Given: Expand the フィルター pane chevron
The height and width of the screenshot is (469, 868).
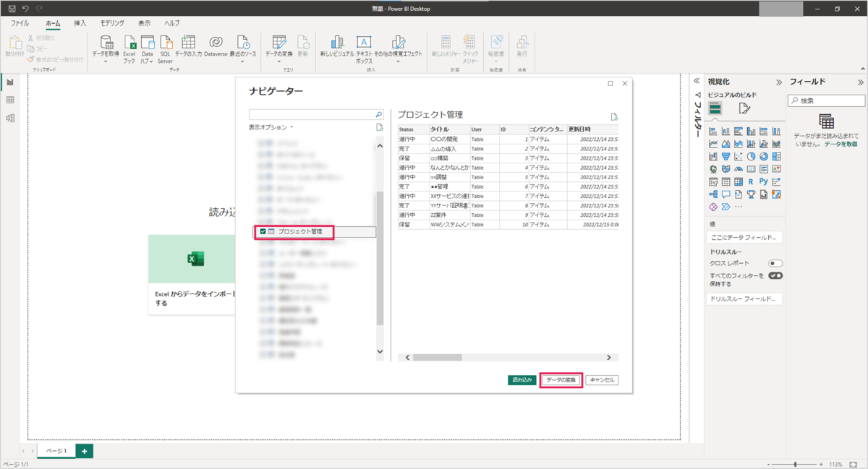Looking at the screenshot, I should click(697, 82).
